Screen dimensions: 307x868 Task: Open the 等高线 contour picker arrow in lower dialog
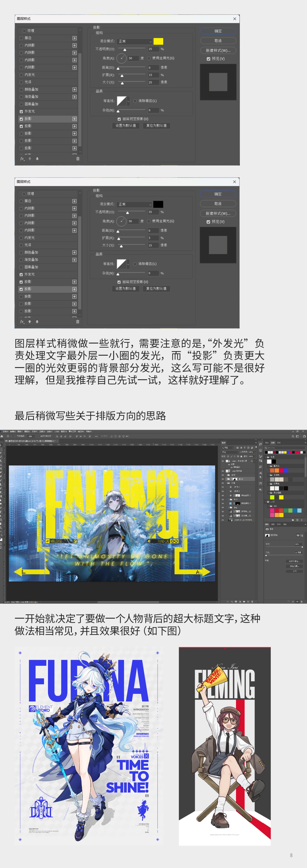coord(128,264)
